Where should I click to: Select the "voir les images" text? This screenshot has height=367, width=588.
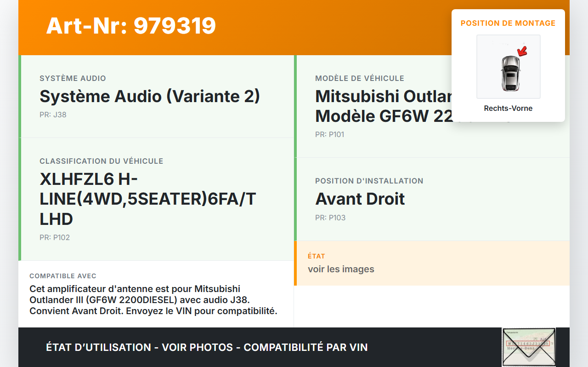pyautogui.click(x=341, y=269)
